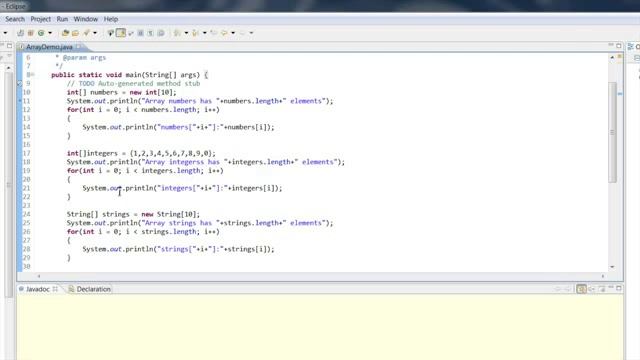Image resolution: width=640 pixels, height=360 pixels.
Task: Click in "String[] strings = new String[10];"
Action: click(133, 214)
